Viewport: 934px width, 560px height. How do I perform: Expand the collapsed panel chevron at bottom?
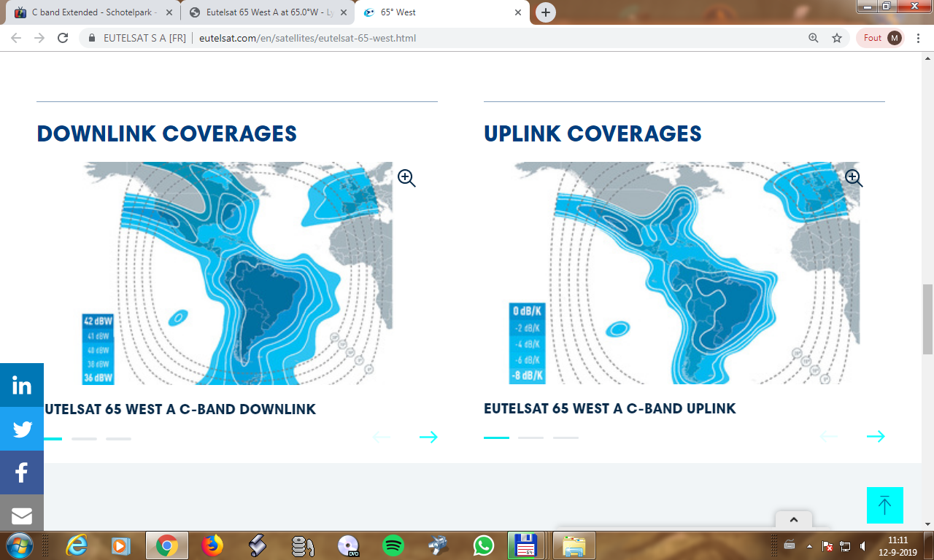(794, 520)
